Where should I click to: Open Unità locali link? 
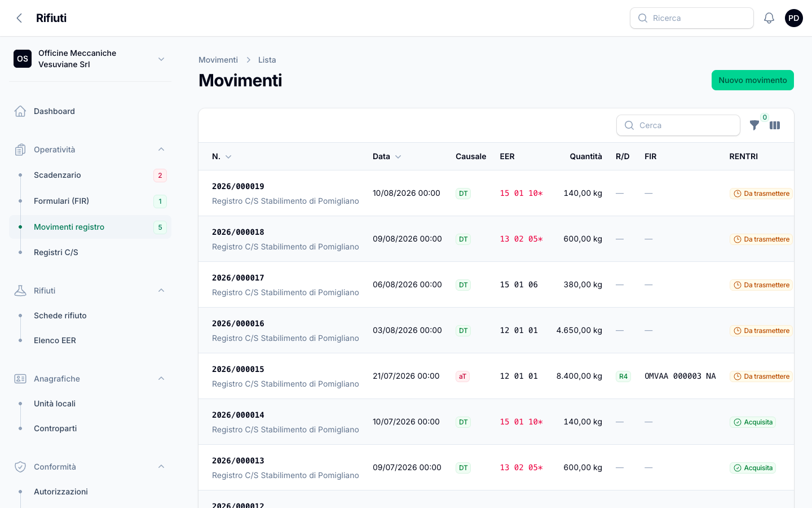click(x=90, y=404)
